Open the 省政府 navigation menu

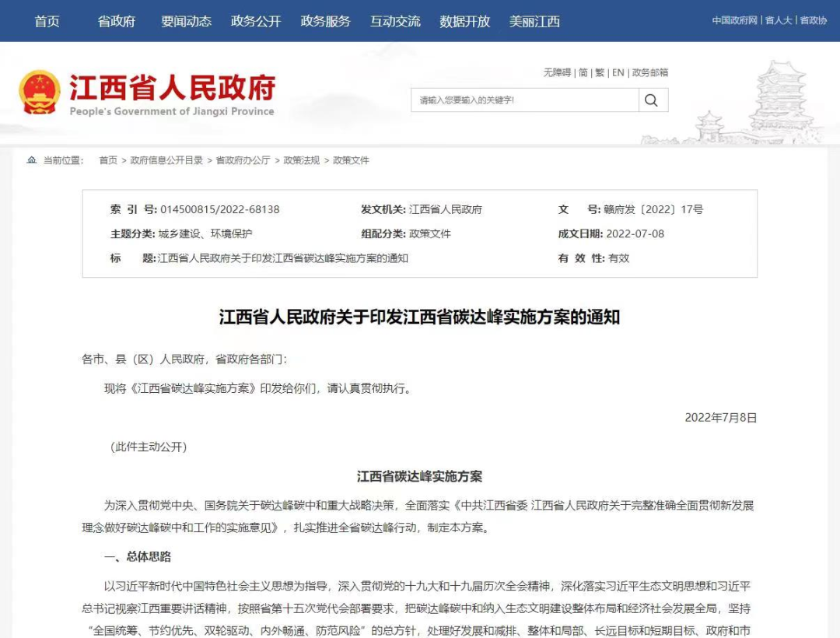(x=116, y=22)
